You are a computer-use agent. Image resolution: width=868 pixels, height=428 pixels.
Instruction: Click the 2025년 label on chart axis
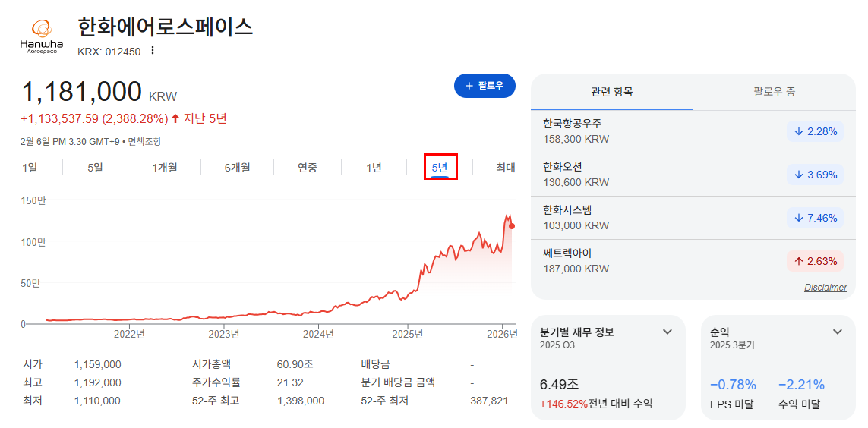click(408, 334)
